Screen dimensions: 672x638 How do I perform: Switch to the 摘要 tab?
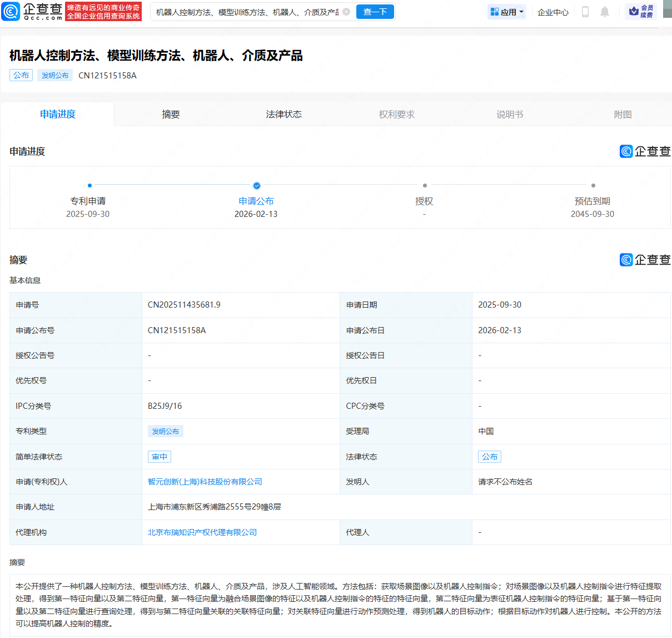point(170,113)
